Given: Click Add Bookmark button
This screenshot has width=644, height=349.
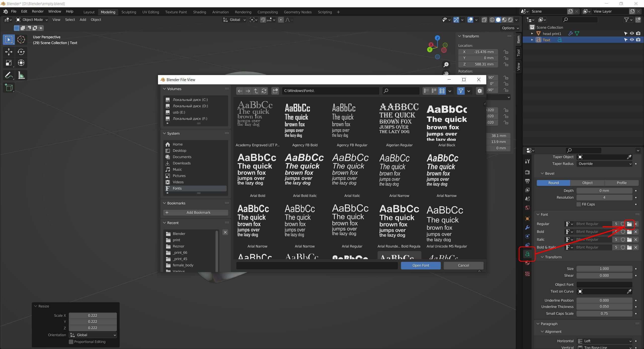Looking at the screenshot, I should (196, 213).
